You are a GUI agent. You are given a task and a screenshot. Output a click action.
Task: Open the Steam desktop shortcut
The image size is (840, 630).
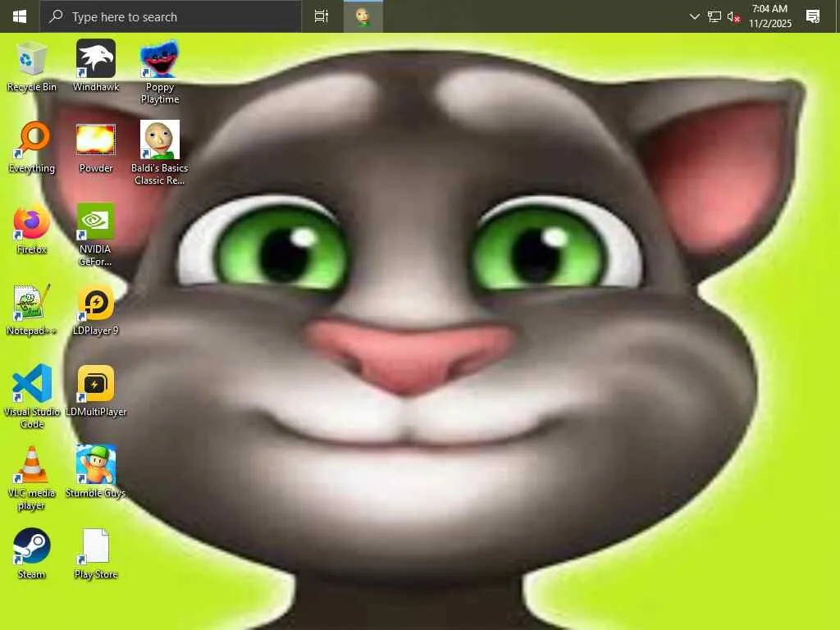click(x=32, y=554)
